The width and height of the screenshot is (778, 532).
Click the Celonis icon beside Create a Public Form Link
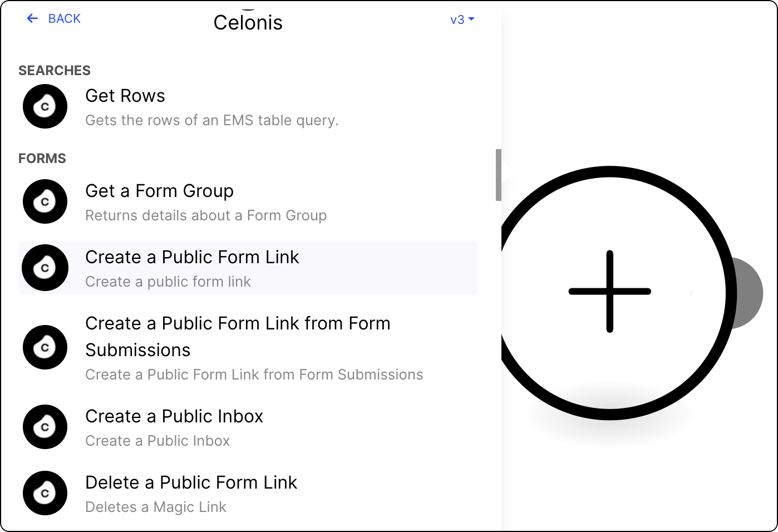(45, 268)
